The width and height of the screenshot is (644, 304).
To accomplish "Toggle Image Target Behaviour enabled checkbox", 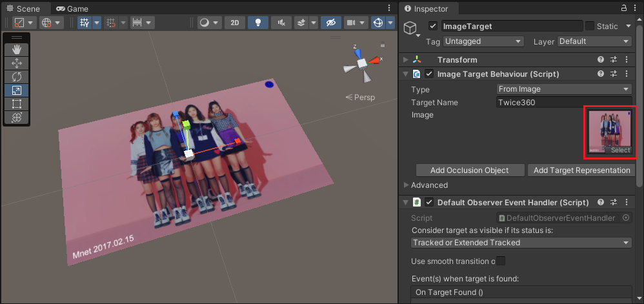I will pos(429,74).
